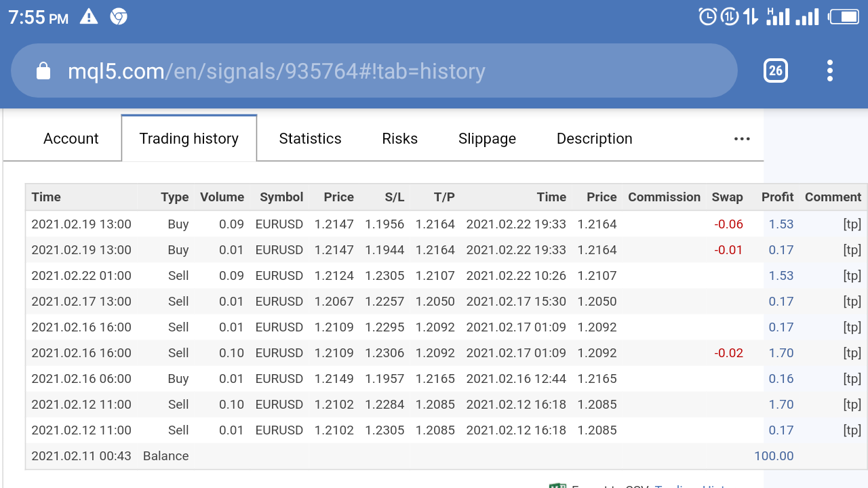Click the Commission column header
Viewport: 868px width, 488px height.
point(664,197)
